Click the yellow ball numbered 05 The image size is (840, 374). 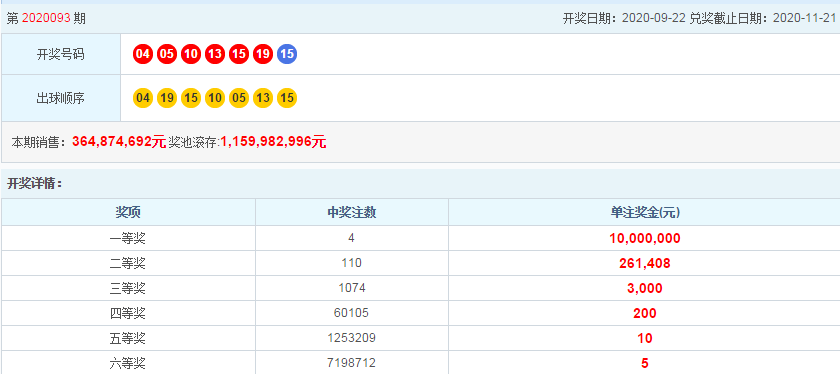coord(239,98)
